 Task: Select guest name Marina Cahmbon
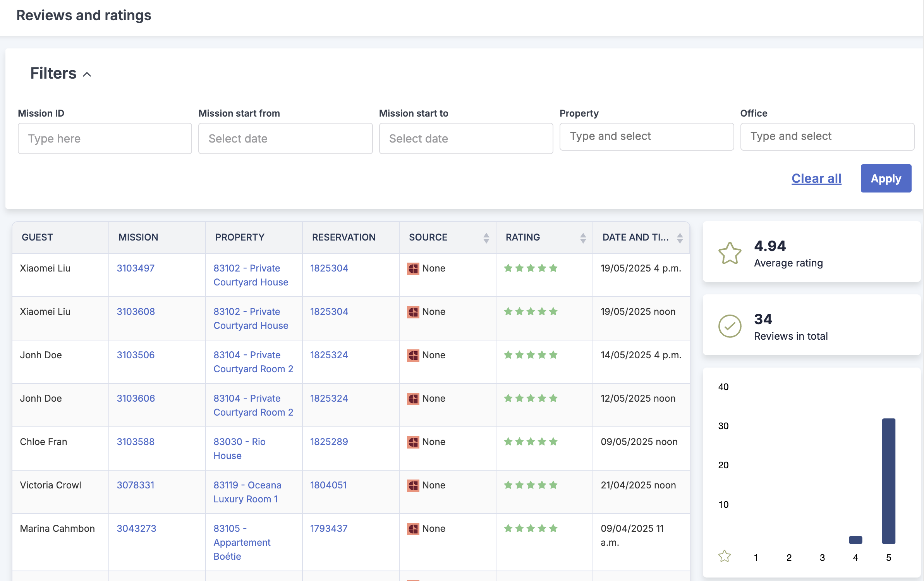click(x=57, y=528)
